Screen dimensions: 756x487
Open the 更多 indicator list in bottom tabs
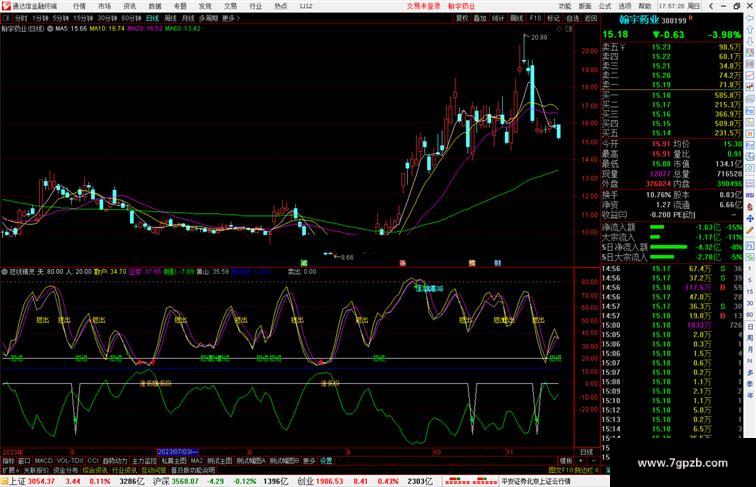point(309,461)
